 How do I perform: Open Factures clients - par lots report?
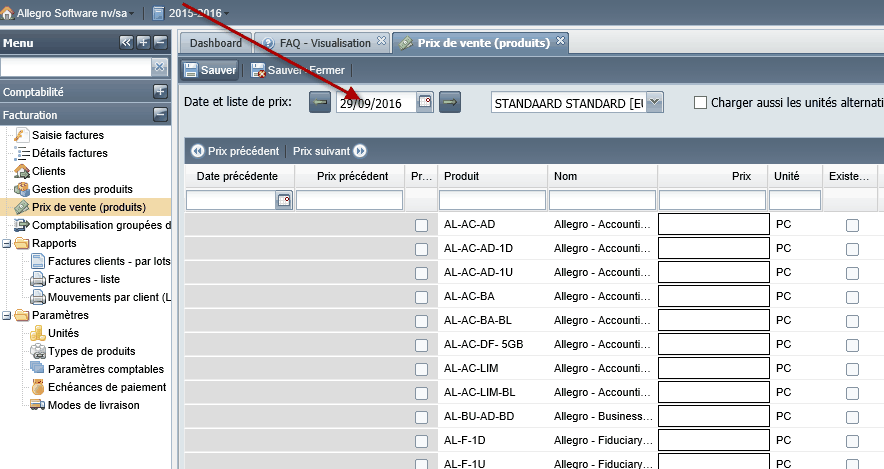click(x=109, y=262)
